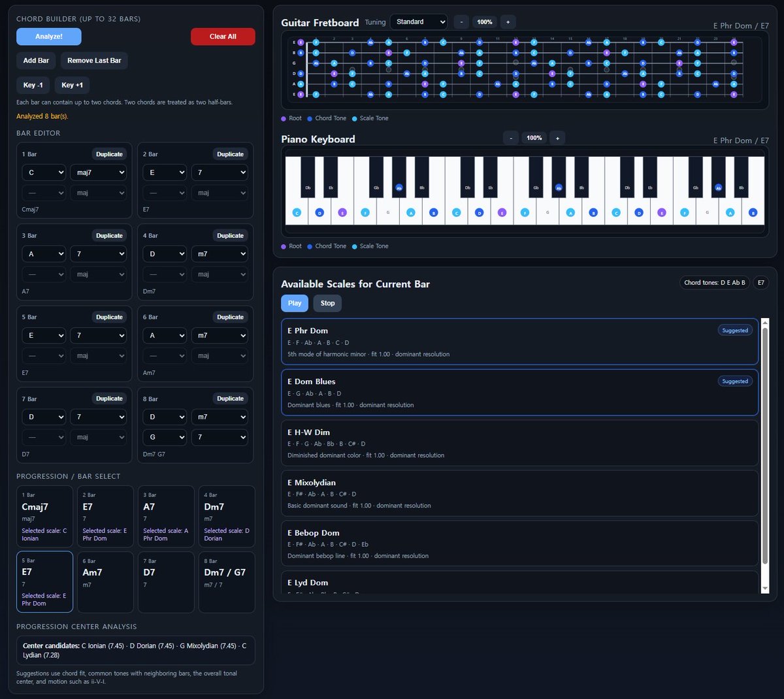Click the Analyze! button
Image resolution: width=784 pixels, height=699 pixels.
tap(49, 37)
